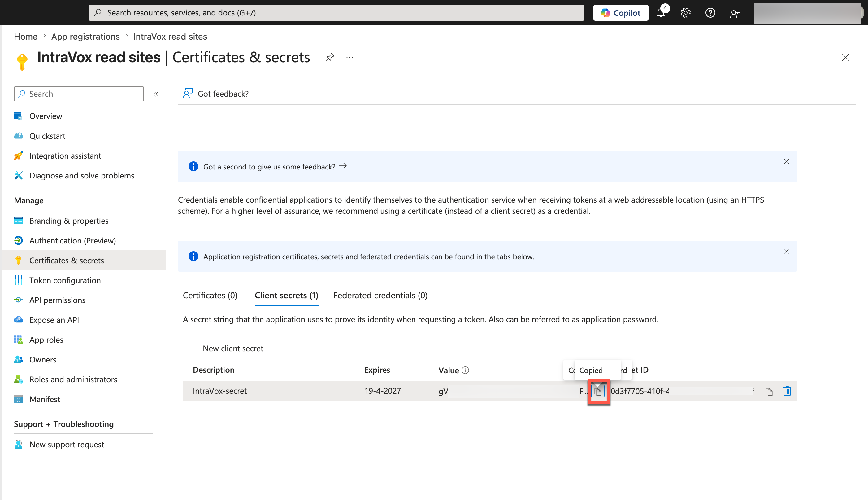Open Roles and administrators
The width and height of the screenshot is (868, 500).
(73, 379)
